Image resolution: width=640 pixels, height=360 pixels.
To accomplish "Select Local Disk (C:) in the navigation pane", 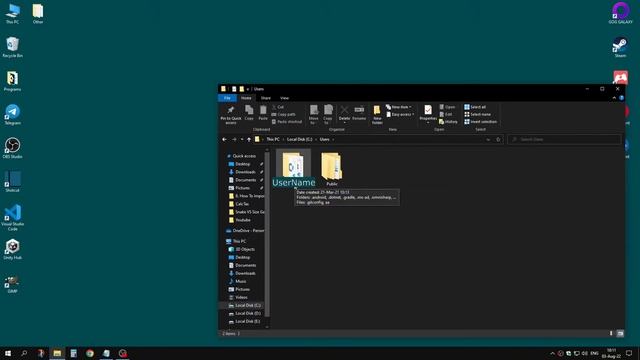I will (x=248, y=305).
